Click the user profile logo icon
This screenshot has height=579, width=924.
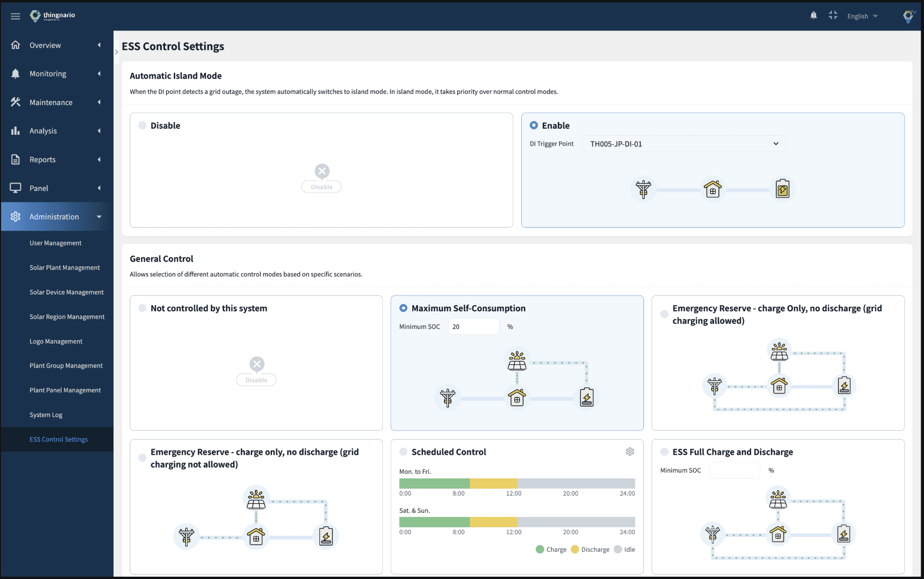point(908,16)
